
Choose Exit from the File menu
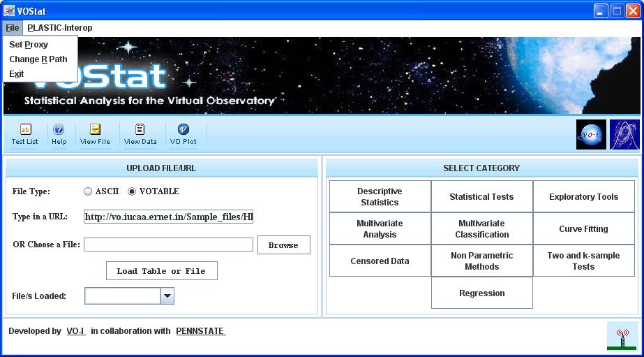pyautogui.click(x=40, y=74)
